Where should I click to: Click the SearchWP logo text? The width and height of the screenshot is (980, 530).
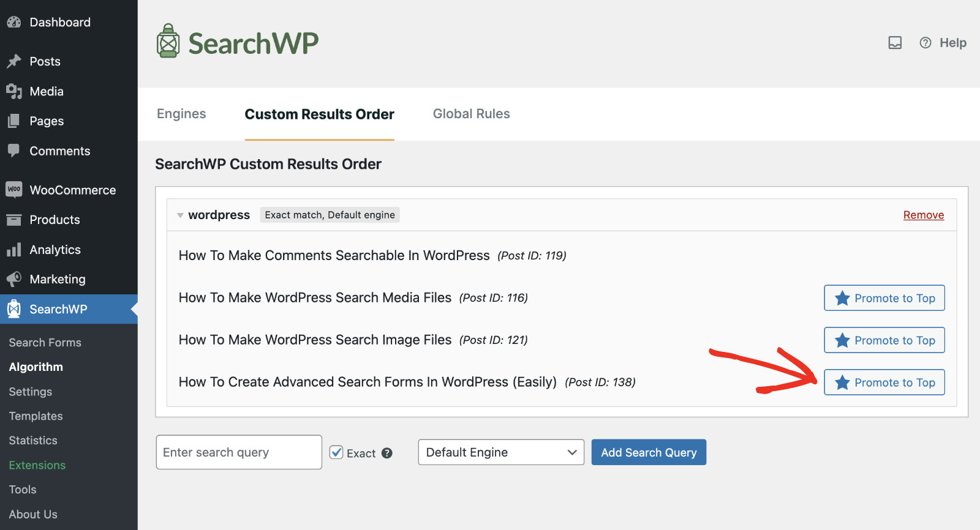[x=254, y=43]
